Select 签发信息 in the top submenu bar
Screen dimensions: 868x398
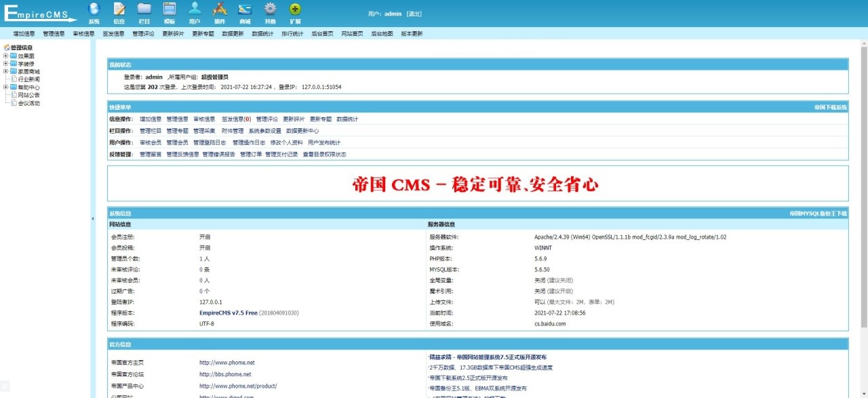(114, 33)
